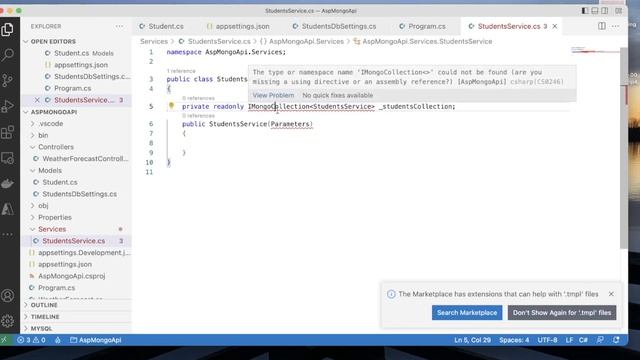Click Search Marketplace button
The width and height of the screenshot is (640, 360).
click(467, 313)
